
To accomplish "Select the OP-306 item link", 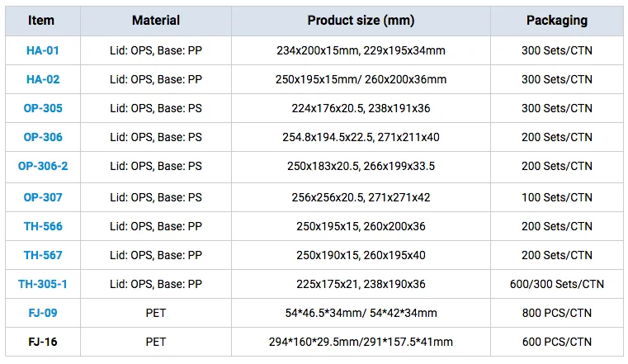I will [43, 137].
